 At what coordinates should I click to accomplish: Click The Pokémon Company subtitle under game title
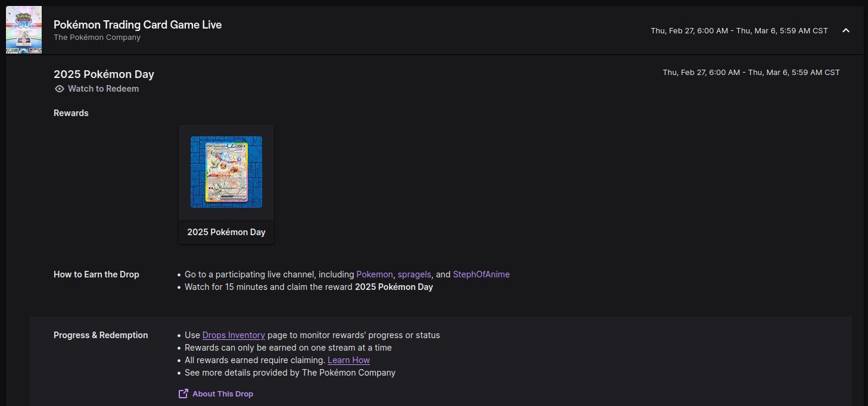pyautogui.click(x=97, y=38)
